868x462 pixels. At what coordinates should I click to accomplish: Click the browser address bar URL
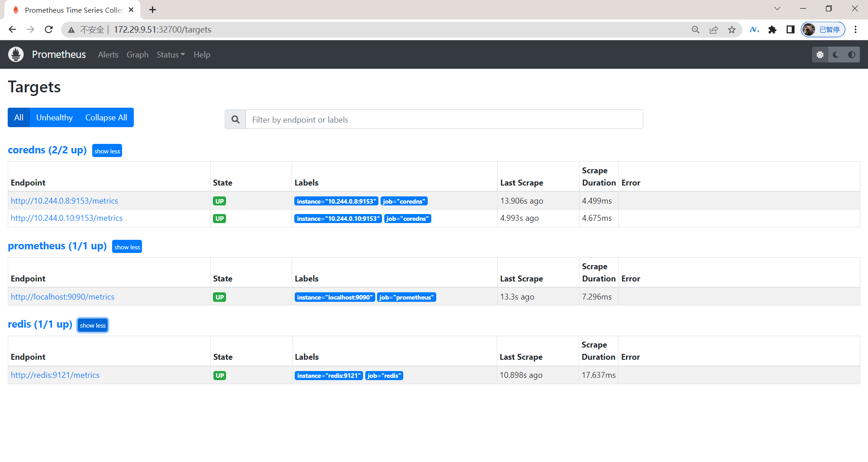(162, 29)
